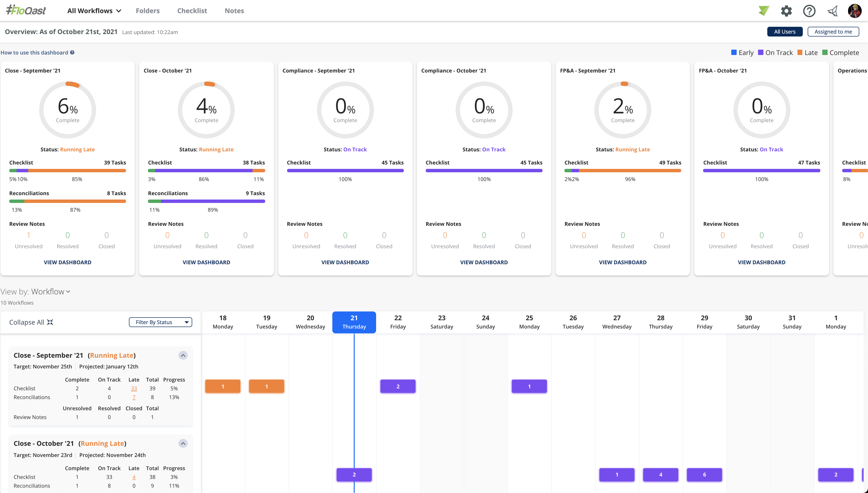868x493 pixels.
Task: View dashboard for Close - September '21
Action: click(x=67, y=262)
